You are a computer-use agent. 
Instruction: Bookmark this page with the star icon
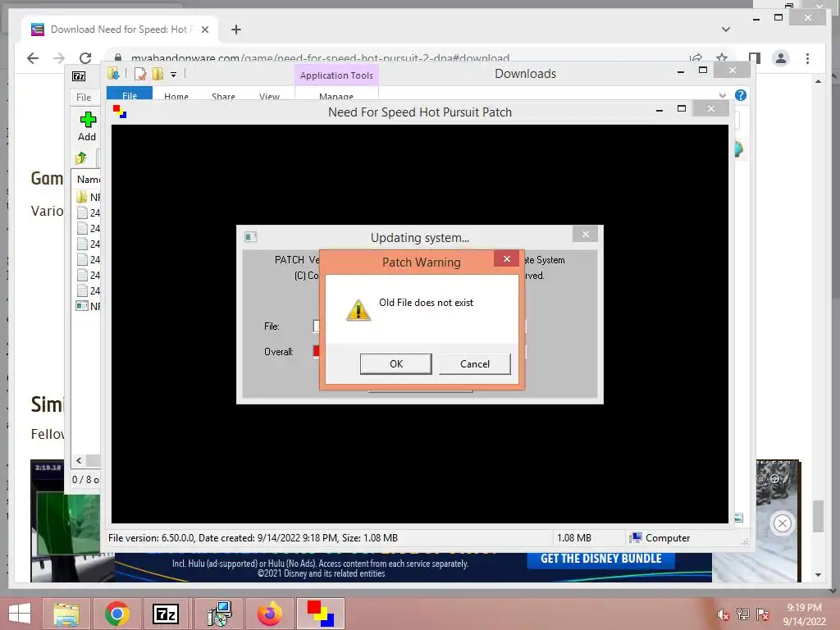(722, 58)
